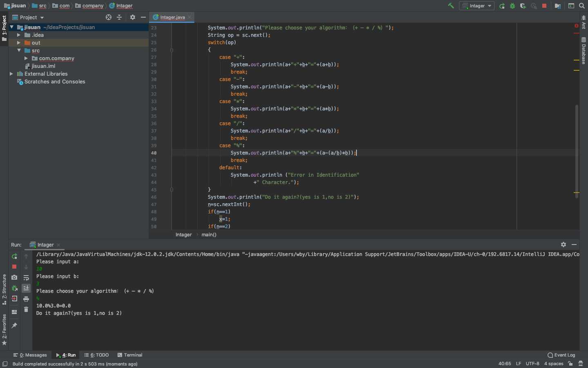Viewport: 588px width, 368px height.
Task: Rerun Intager from the top toolbar
Action: (x=502, y=6)
